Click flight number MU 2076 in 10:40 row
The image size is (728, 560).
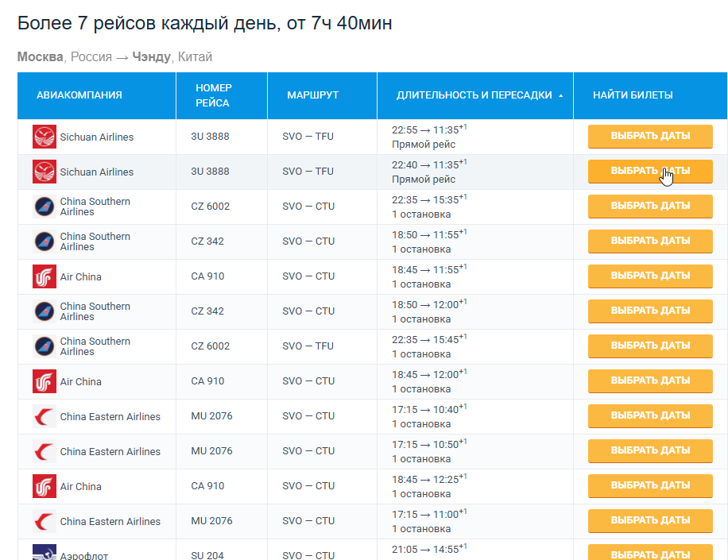(211, 415)
